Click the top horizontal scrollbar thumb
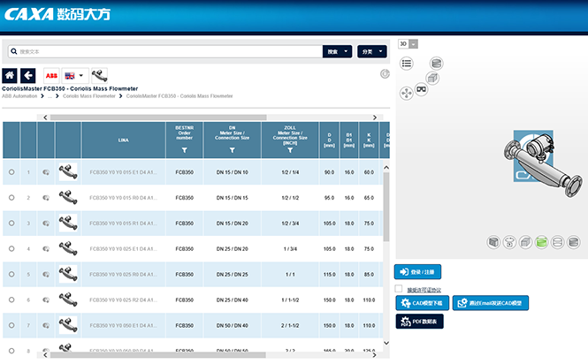The image size is (588, 364). coord(158,118)
